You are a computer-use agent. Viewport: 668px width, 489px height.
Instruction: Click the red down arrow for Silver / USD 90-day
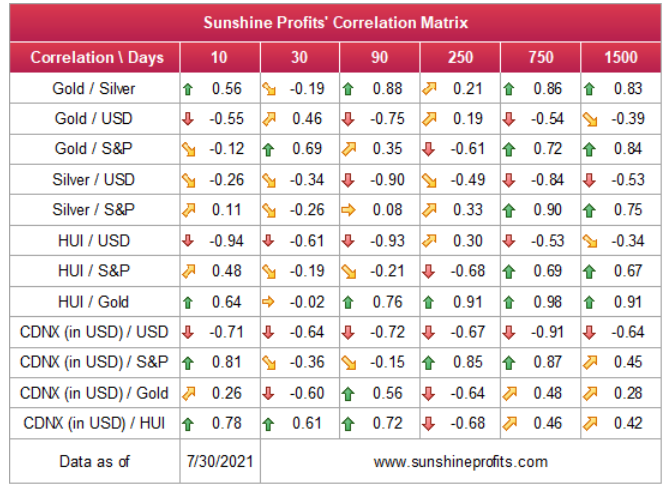(348, 180)
